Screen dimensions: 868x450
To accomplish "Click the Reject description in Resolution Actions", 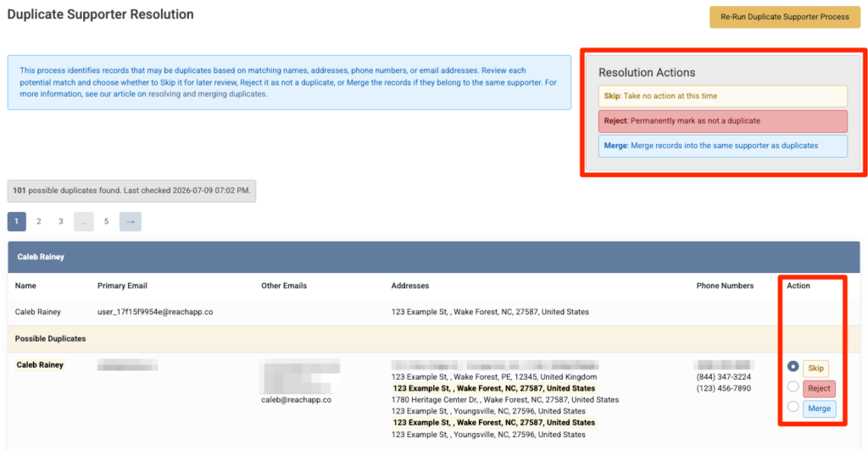I will point(722,120).
